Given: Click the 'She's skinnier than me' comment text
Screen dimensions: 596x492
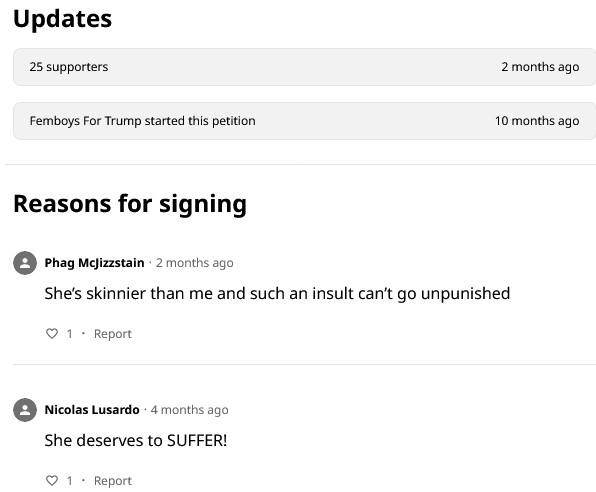Looking at the screenshot, I should pyautogui.click(x=277, y=294).
